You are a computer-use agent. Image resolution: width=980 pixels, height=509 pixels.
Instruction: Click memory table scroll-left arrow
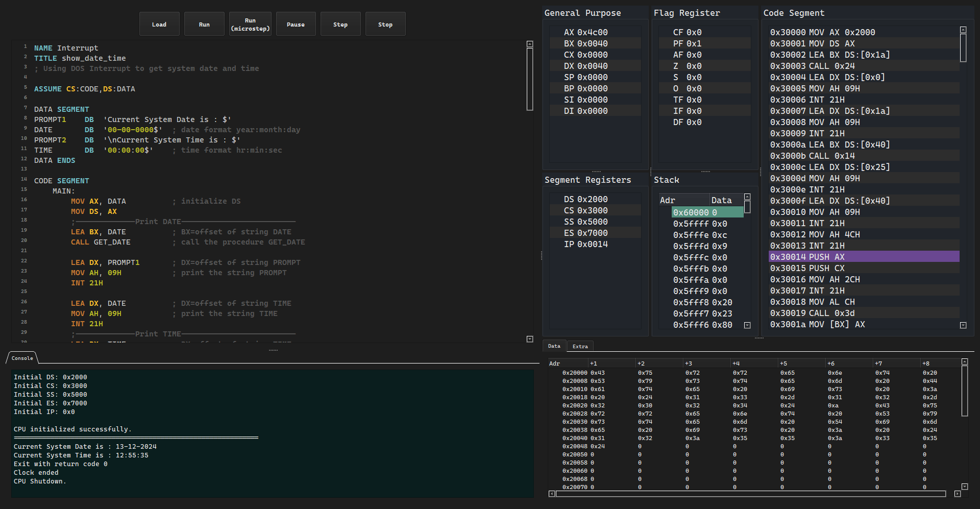(x=552, y=494)
